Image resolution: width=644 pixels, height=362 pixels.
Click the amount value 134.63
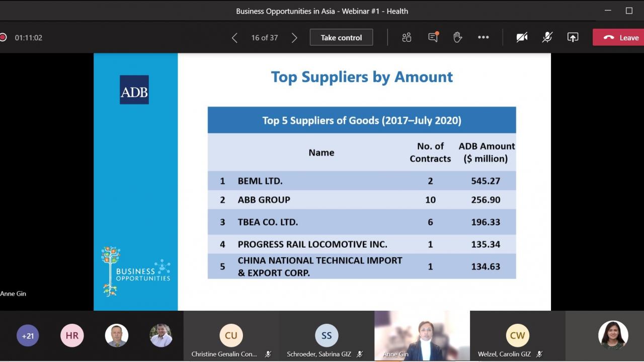coord(486,266)
